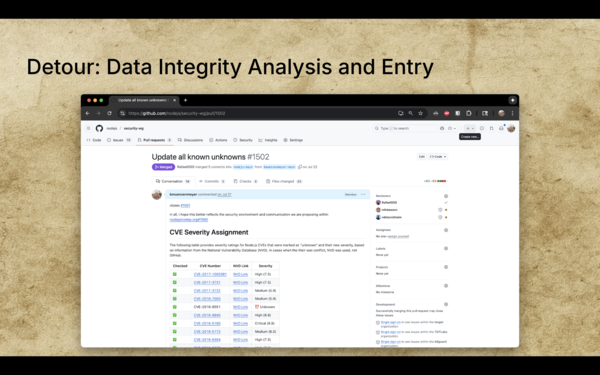
Task: Open the GitHub pull requests header icon
Action: click(x=491, y=128)
